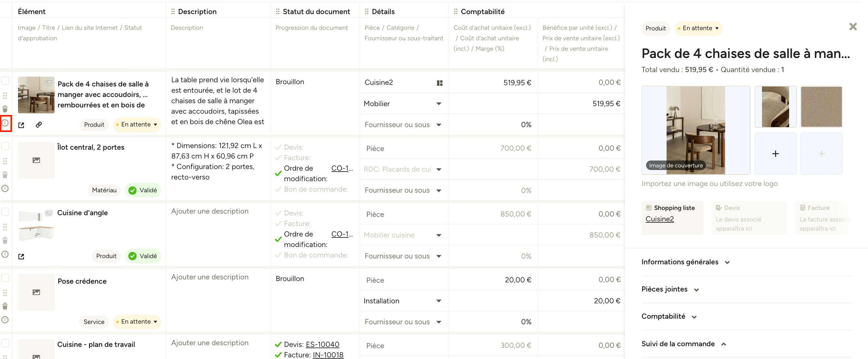
Task: Click the Cuisine2 board icon in Détails
Action: click(439, 83)
